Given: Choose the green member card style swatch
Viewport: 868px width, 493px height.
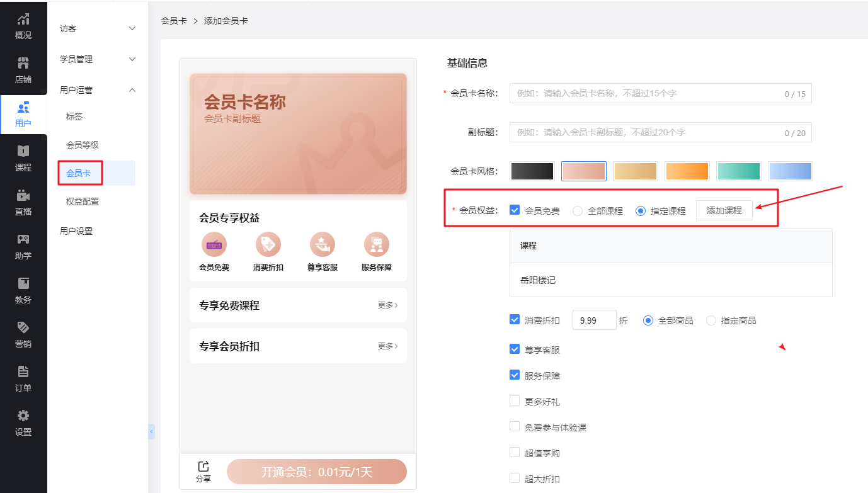Looking at the screenshot, I should pos(739,171).
